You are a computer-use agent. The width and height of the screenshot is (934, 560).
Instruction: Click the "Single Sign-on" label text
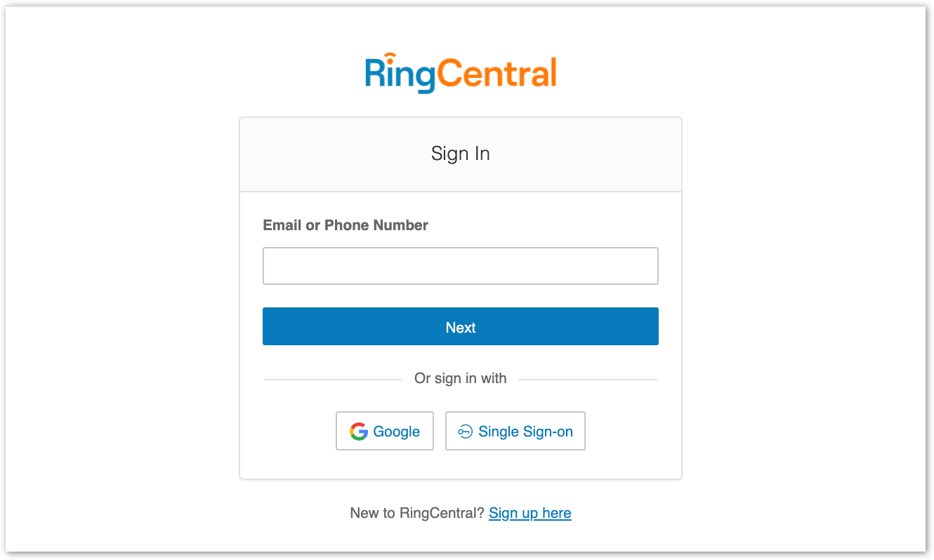click(525, 432)
